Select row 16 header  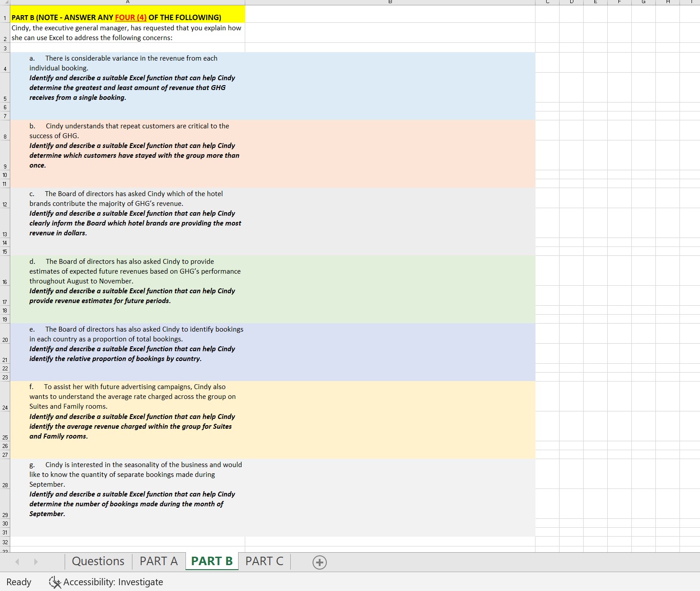pos(5,271)
